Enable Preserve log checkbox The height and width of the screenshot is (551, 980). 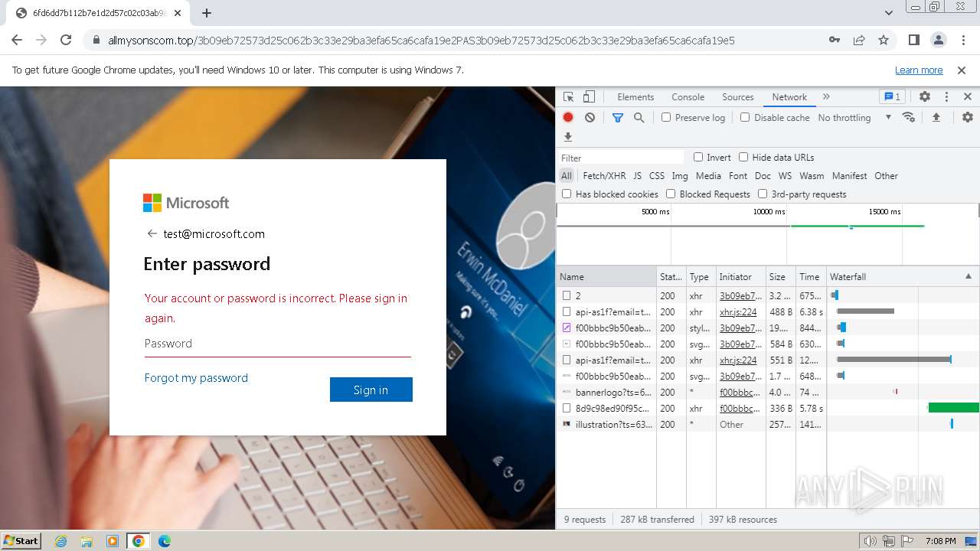(x=666, y=117)
